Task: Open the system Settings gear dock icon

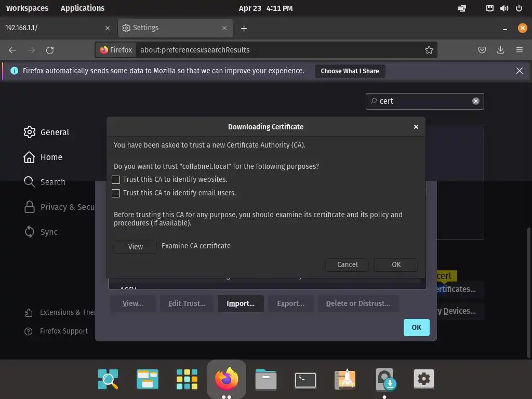Action: [424, 379]
